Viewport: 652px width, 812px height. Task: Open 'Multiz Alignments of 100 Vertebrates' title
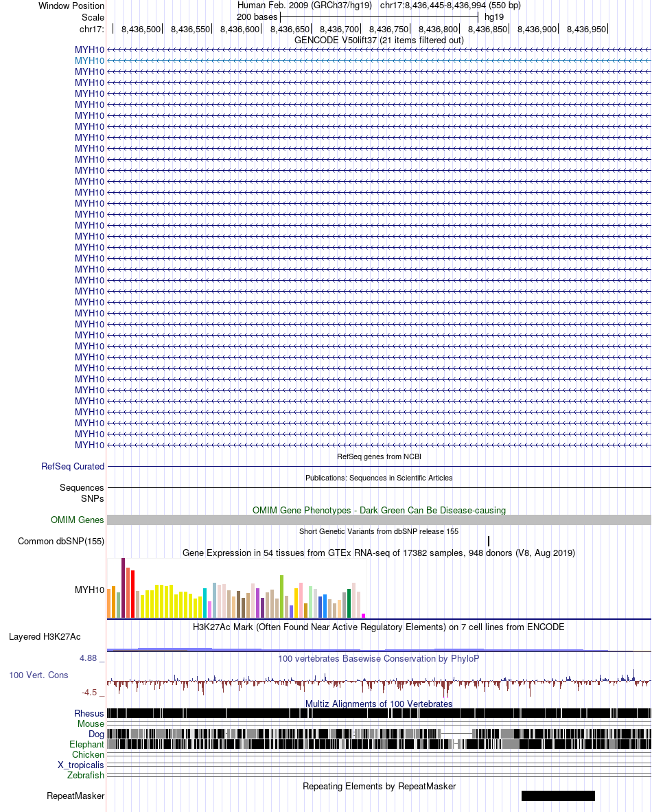379,704
